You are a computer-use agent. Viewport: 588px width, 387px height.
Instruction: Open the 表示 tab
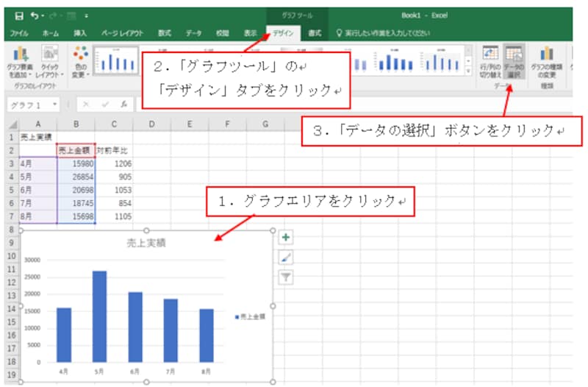click(250, 33)
